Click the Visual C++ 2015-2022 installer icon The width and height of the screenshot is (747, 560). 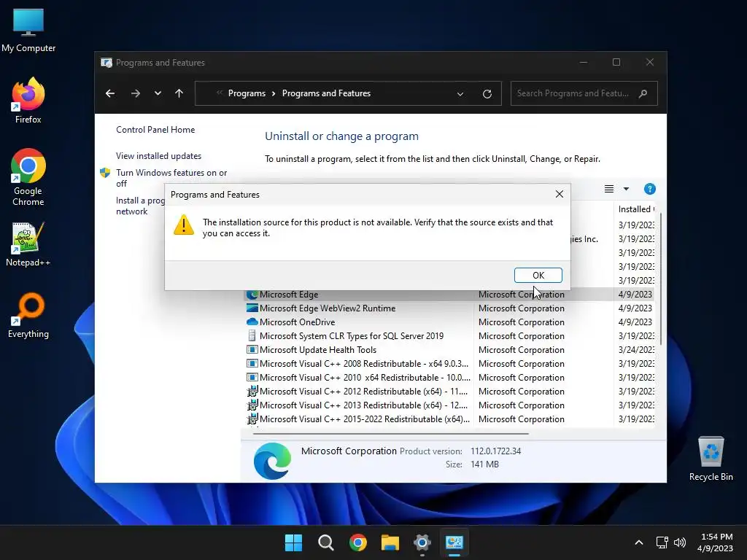tap(252, 419)
